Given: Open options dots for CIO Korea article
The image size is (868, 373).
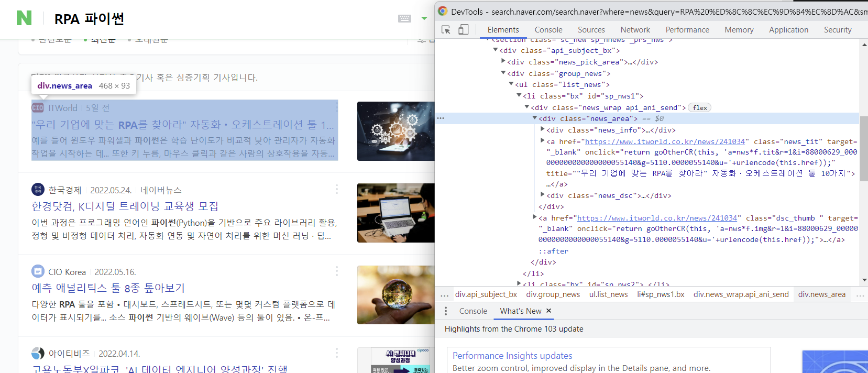Looking at the screenshot, I should tap(336, 271).
